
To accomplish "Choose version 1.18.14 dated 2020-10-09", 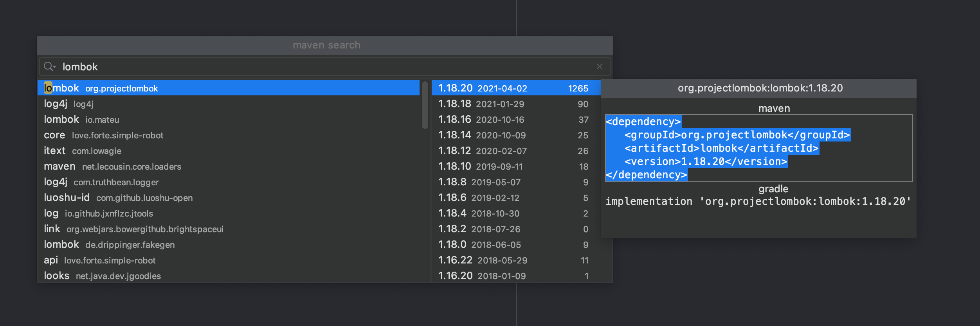I will pyautogui.click(x=516, y=135).
